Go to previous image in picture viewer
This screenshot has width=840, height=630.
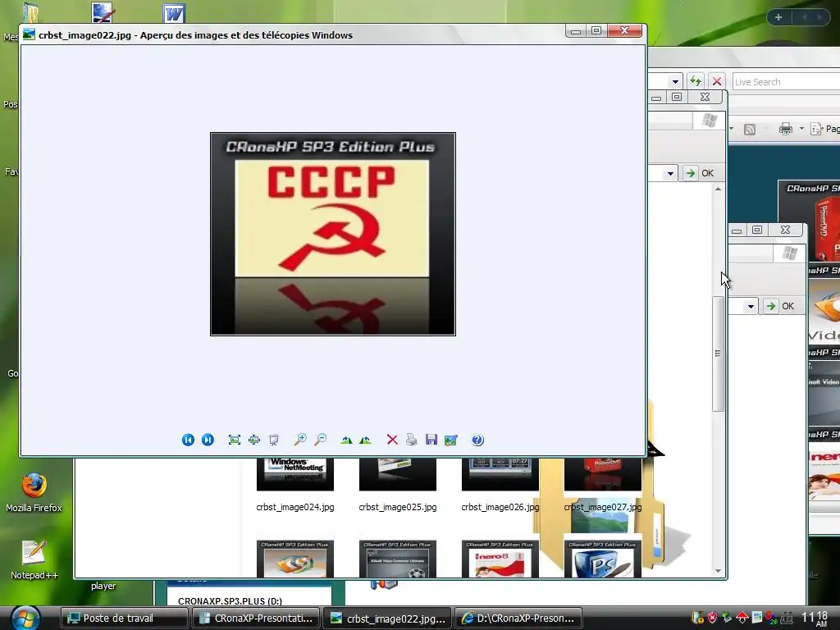coord(188,440)
